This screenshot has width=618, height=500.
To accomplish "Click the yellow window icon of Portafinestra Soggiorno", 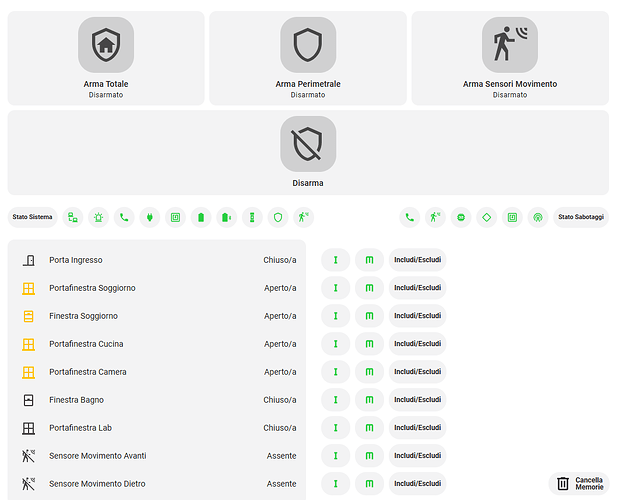I will pos(28,288).
